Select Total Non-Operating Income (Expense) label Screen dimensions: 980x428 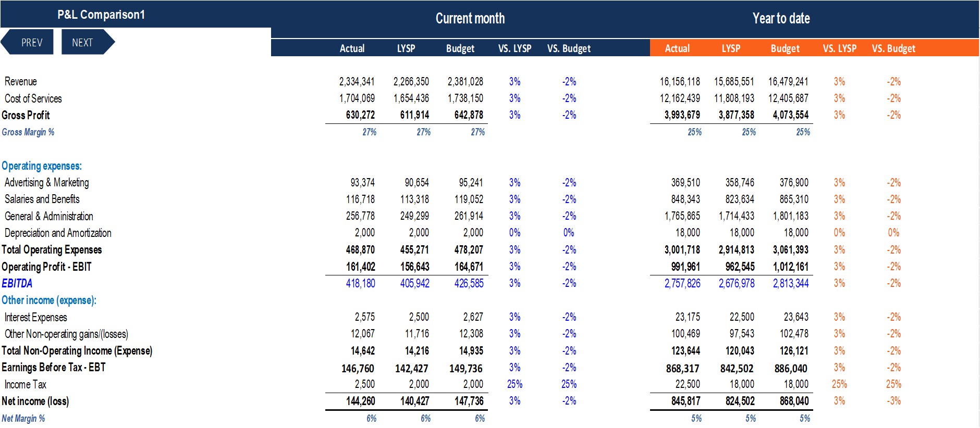coord(77,351)
